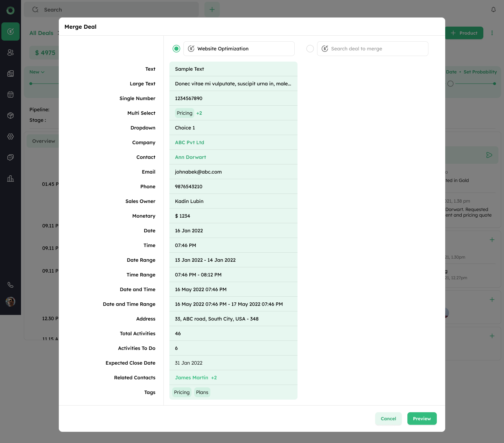The height and width of the screenshot is (443, 504).
Task: Click the notification bell icon
Action: click(x=493, y=9)
